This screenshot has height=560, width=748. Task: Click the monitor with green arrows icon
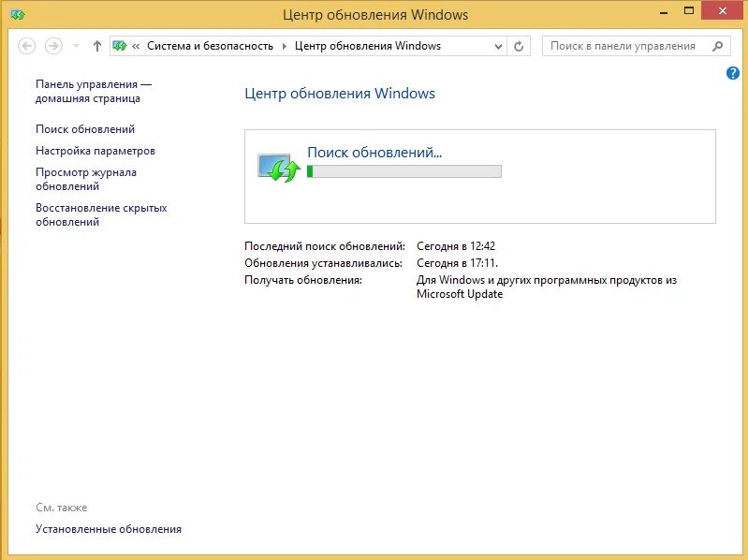point(279,168)
